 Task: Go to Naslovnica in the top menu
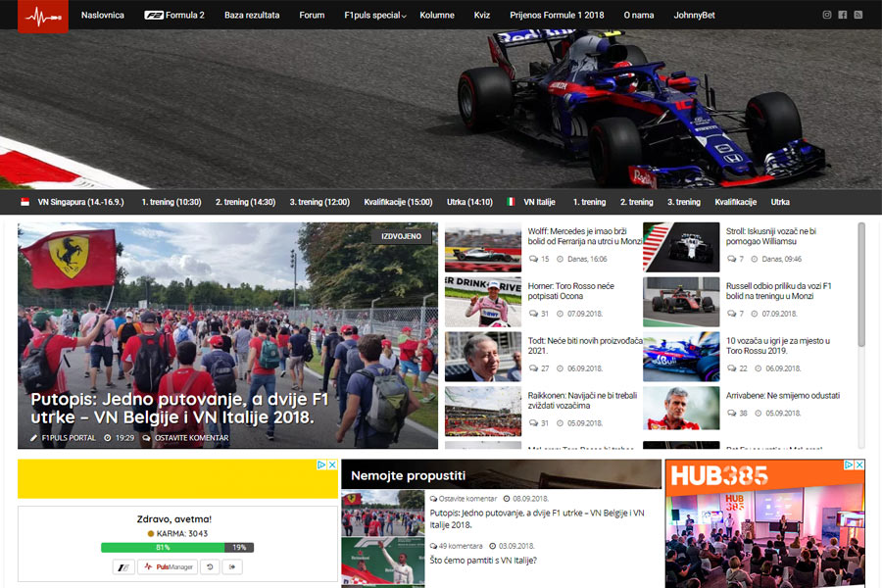click(x=102, y=16)
